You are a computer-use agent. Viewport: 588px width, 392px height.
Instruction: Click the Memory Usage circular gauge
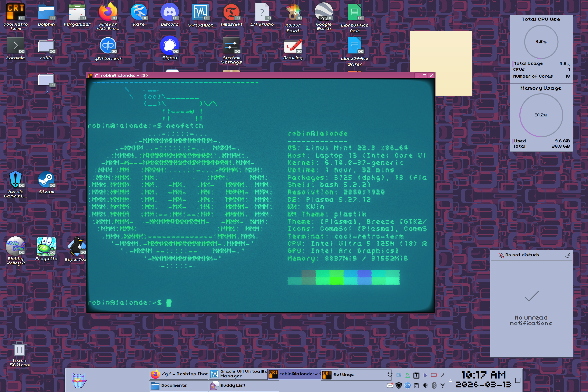pyautogui.click(x=541, y=115)
